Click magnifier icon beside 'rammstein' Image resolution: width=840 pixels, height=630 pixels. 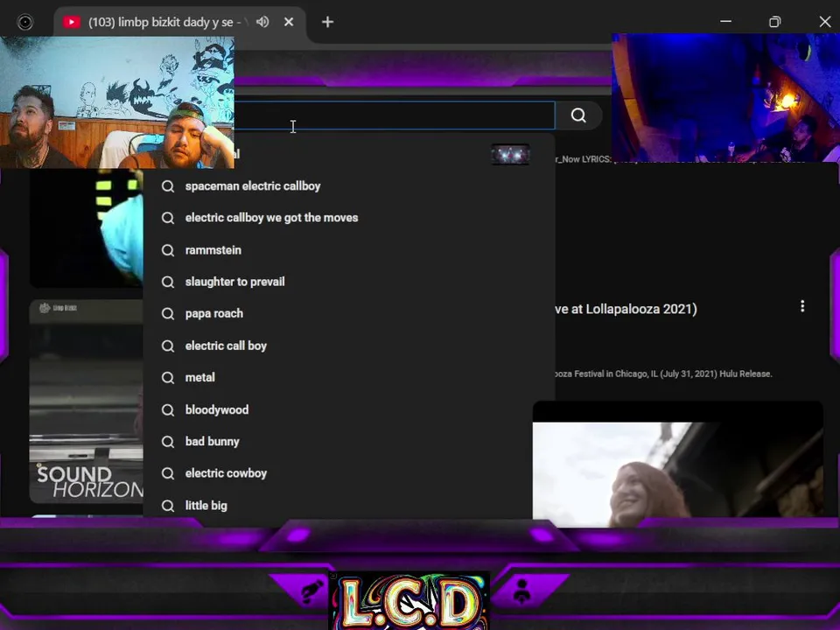click(x=168, y=250)
